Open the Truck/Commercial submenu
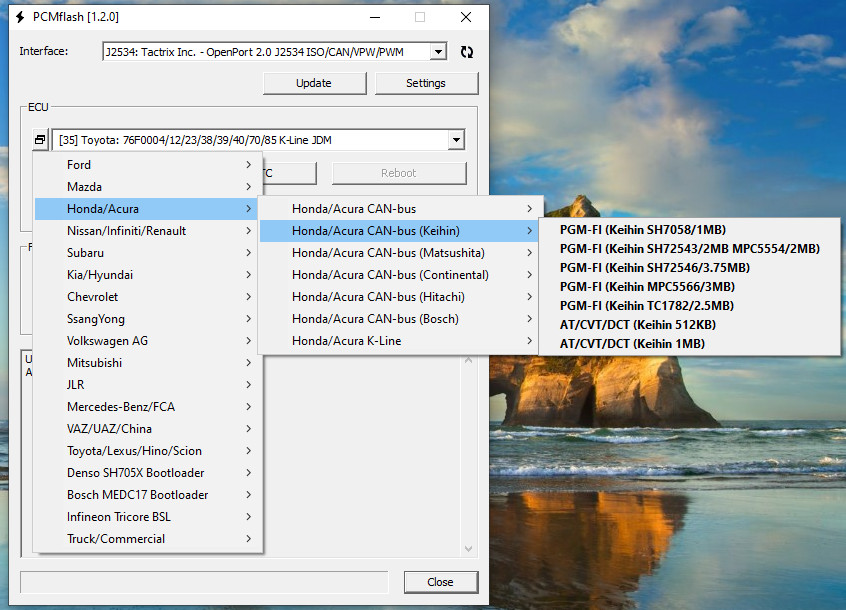 148,539
